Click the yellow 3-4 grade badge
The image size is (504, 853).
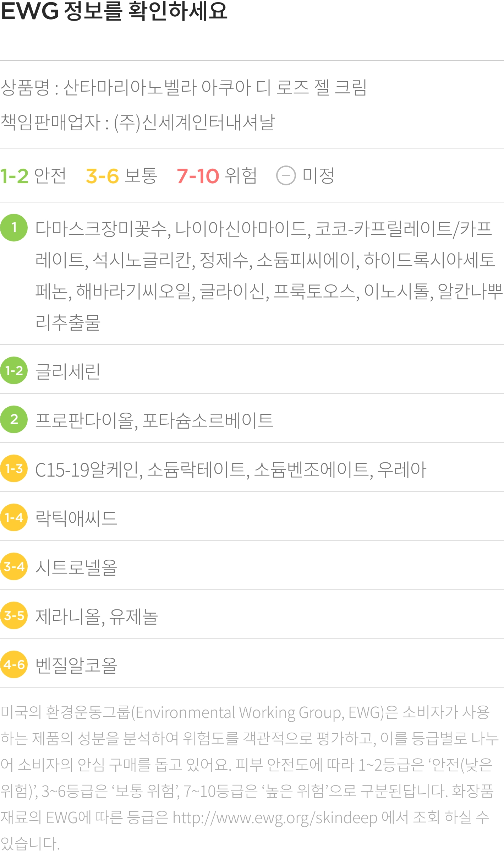pyautogui.click(x=14, y=566)
